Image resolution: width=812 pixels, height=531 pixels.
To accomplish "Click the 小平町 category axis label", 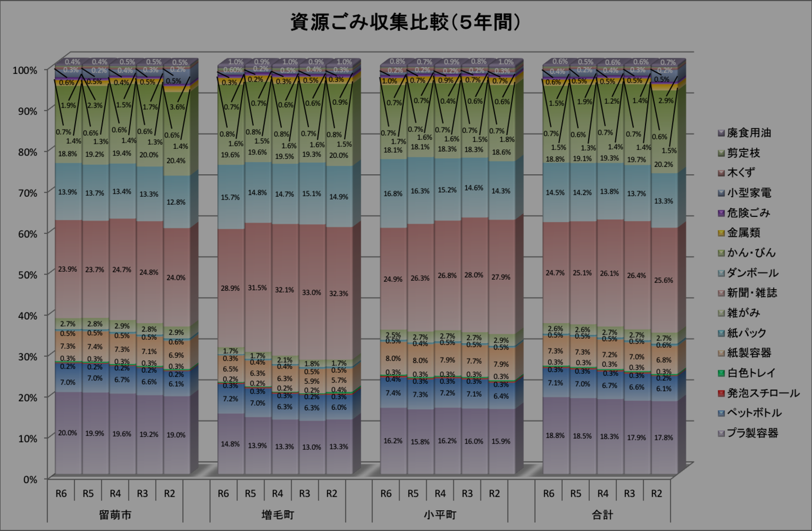I will click(x=440, y=515).
